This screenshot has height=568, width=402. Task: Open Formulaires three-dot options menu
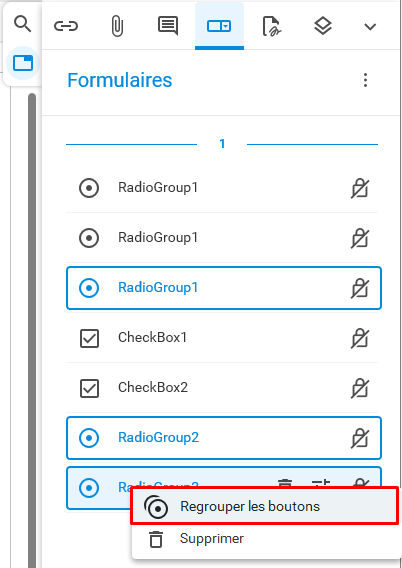[x=365, y=80]
